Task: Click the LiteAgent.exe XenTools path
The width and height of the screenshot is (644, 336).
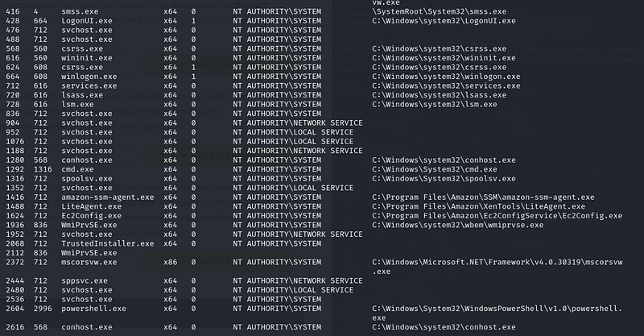Action: pos(479,206)
